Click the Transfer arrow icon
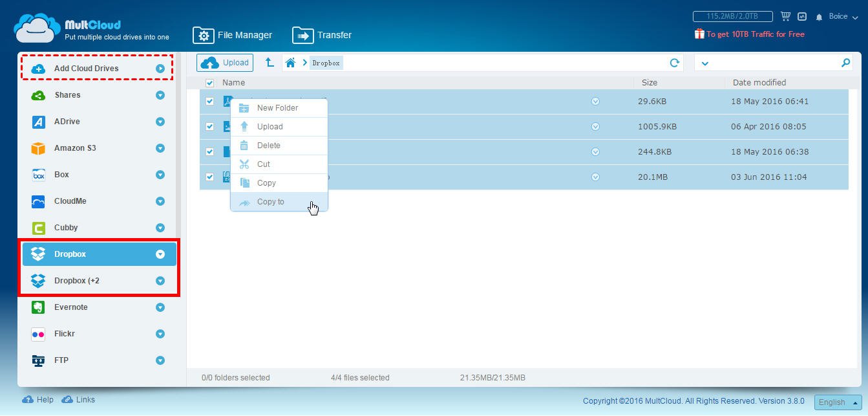 tap(302, 35)
